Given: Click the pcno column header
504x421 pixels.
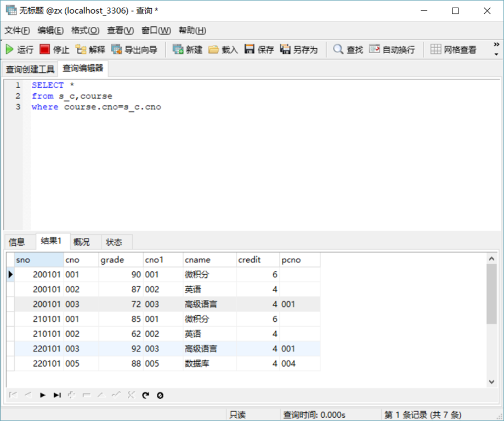Looking at the screenshot, I should point(299,260).
